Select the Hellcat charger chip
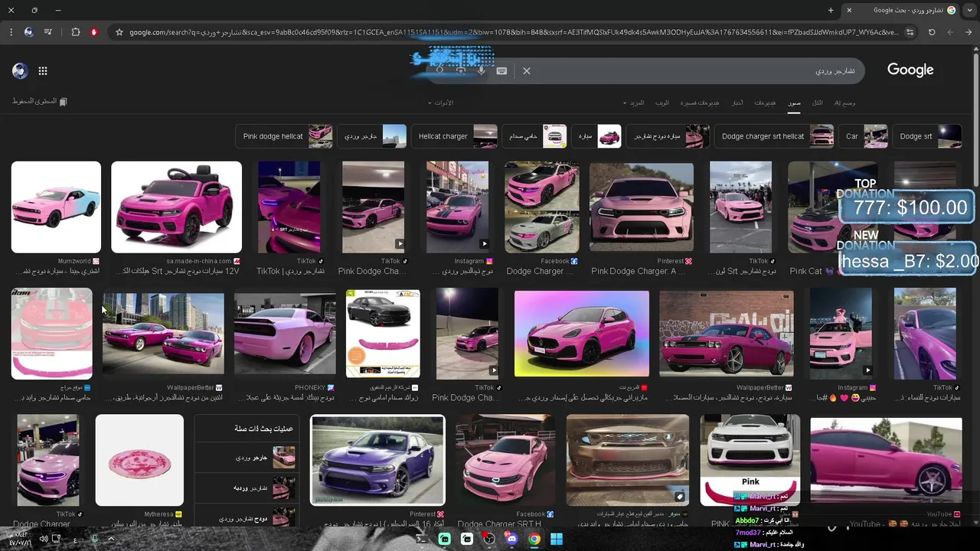Viewport: 980px width, 551px height. (454, 136)
